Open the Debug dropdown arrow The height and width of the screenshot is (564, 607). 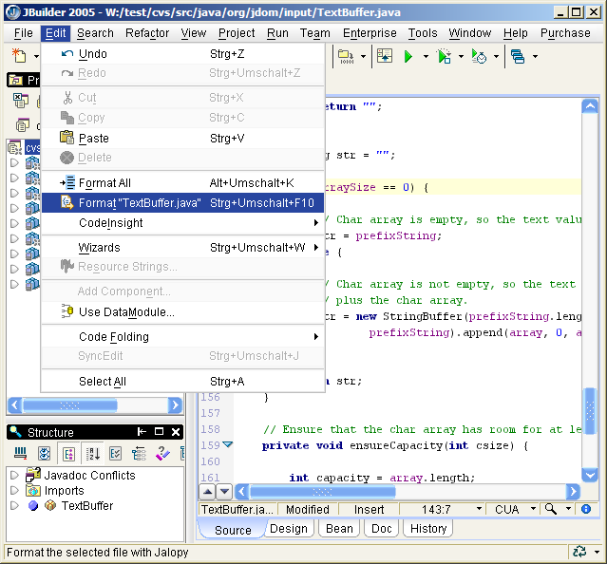(461, 57)
